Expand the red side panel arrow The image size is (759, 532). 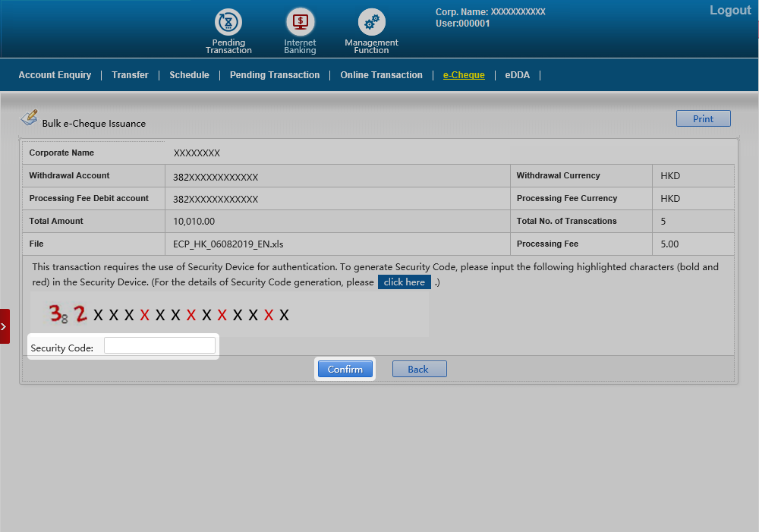coord(5,326)
